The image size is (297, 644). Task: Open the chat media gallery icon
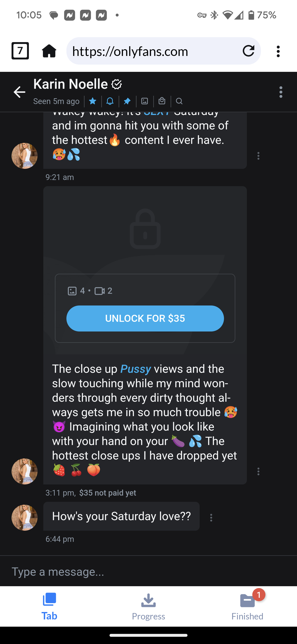click(x=145, y=101)
